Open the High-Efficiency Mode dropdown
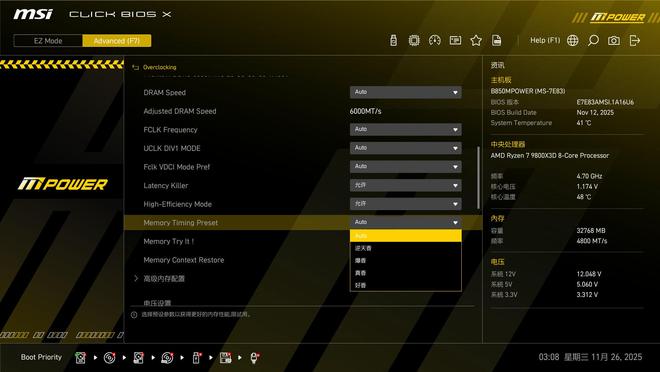Viewport: 660px width, 372px height. (x=405, y=204)
